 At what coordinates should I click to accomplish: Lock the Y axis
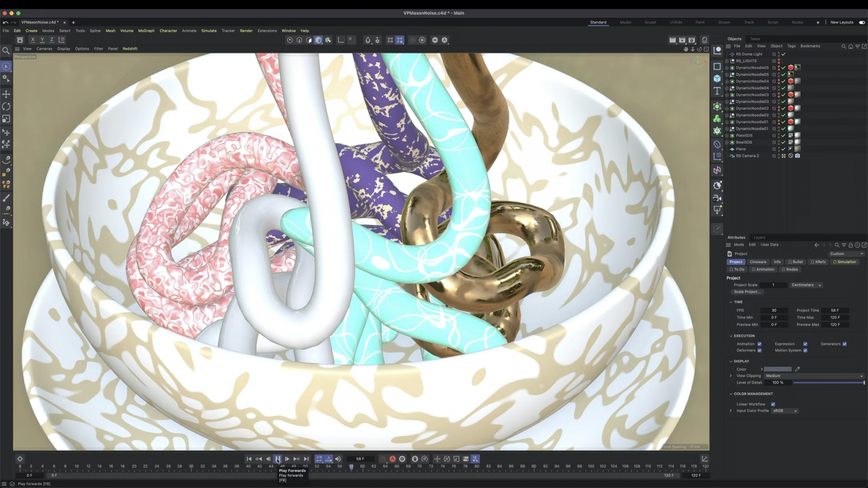42,40
